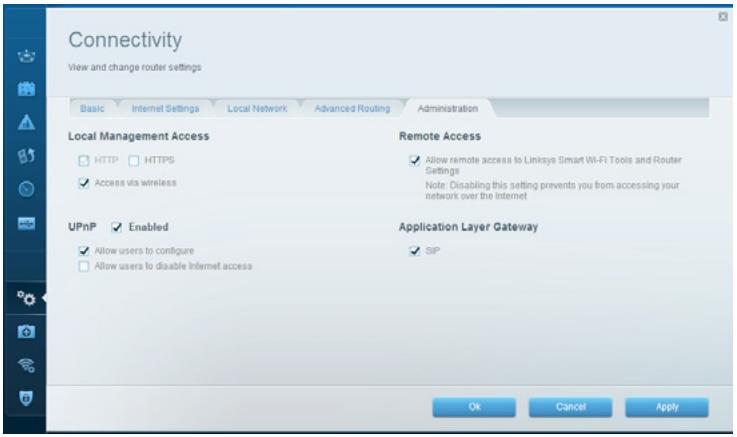The width and height of the screenshot is (737, 437).
Task: Switch to the Basic tab
Action: (x=92, y=109)
